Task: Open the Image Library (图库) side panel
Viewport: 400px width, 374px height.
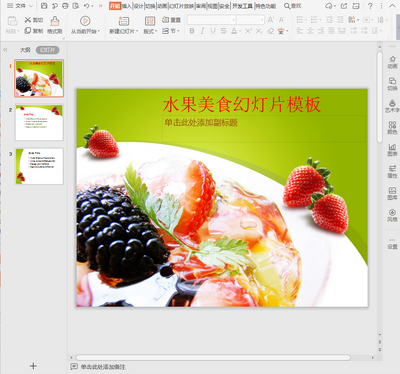Action: (392, 193)
